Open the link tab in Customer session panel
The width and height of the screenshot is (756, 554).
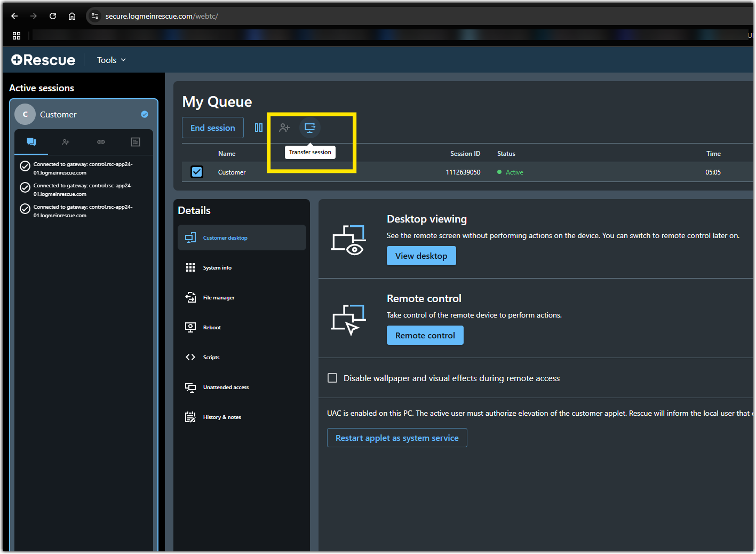[101, 142]
